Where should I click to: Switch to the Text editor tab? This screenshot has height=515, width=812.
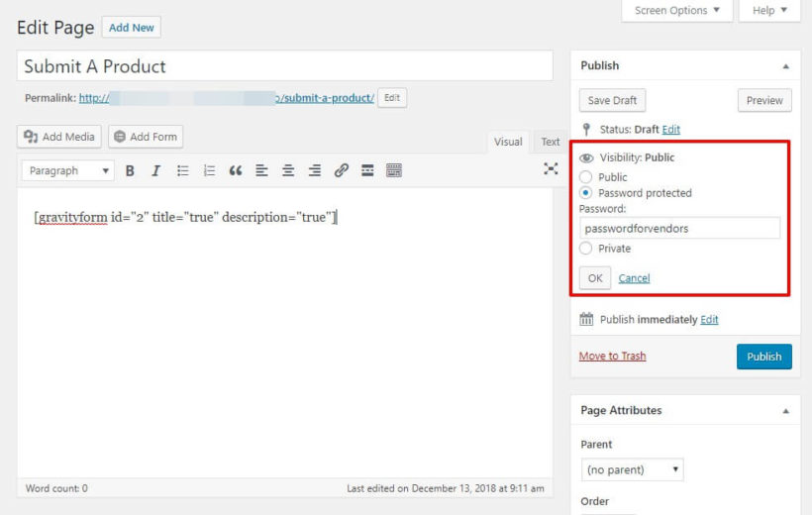click(x=550, y=142)
